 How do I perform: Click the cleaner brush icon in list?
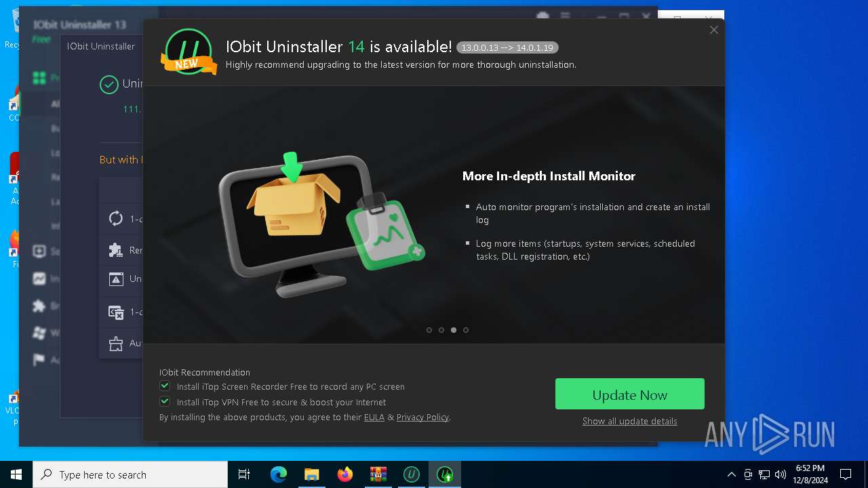pyautogui.click(x=116, y=344)
